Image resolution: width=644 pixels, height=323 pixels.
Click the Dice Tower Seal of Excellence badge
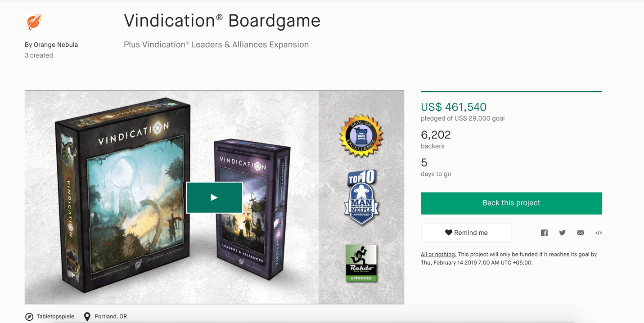pyautogui.click(x=361, y=136)
